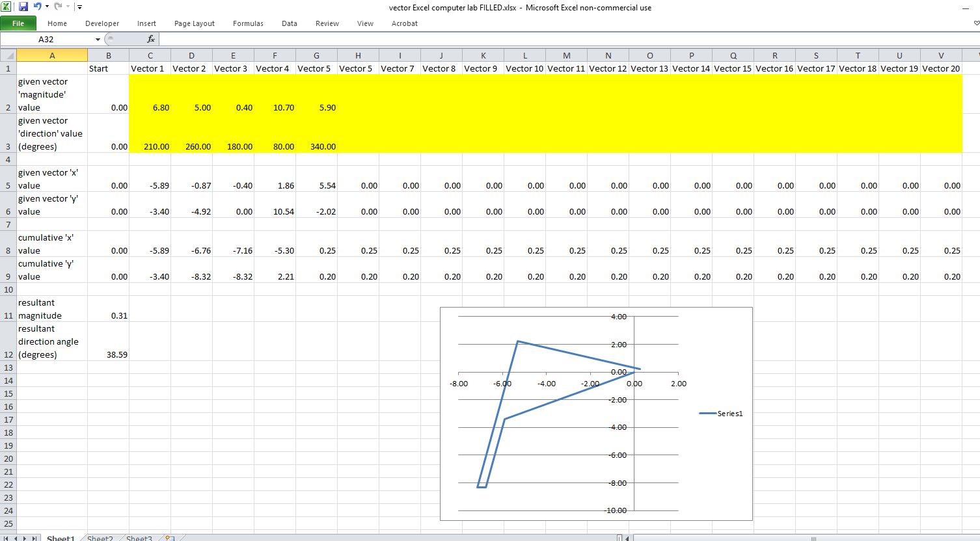This screenshot has width=980, height=541.
Task: Click the Select All corner triangle
Action: 8,56
